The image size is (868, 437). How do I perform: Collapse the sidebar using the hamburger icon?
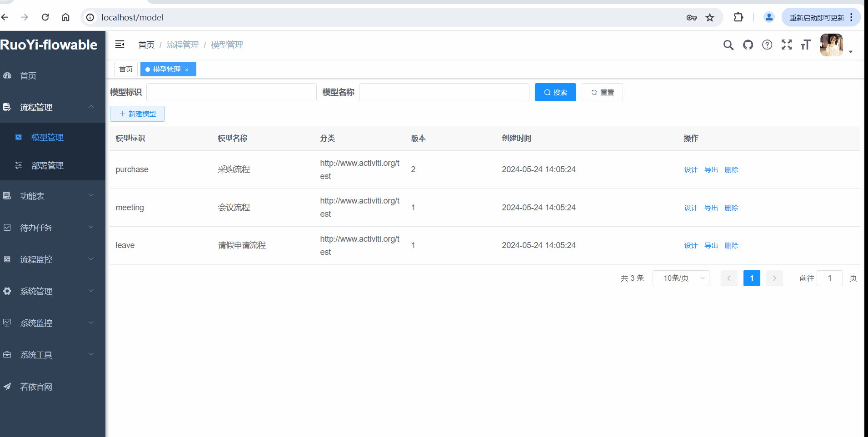[x=120, y=45]
